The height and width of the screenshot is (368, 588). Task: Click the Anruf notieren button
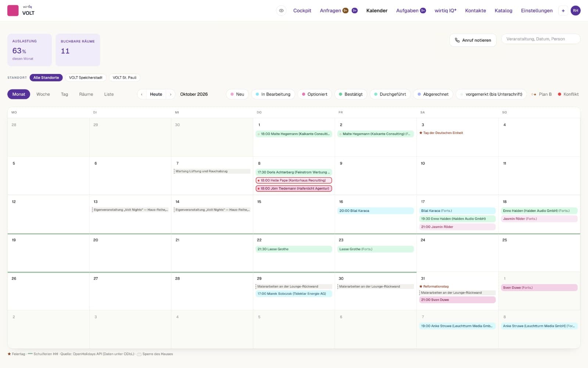pos(473,40)
